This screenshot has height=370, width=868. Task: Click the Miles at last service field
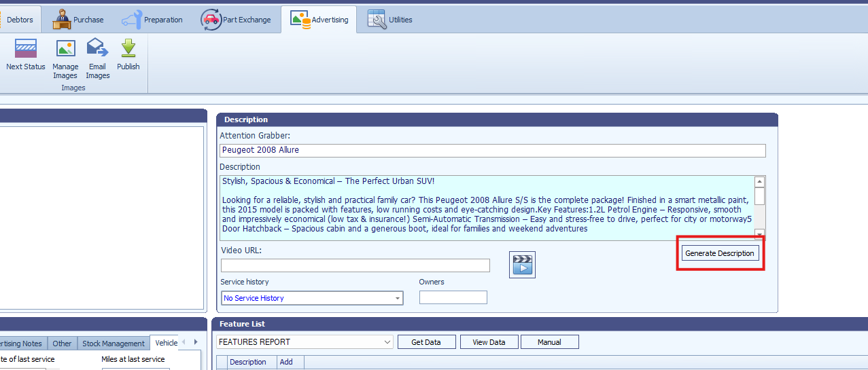coord(135,369)
